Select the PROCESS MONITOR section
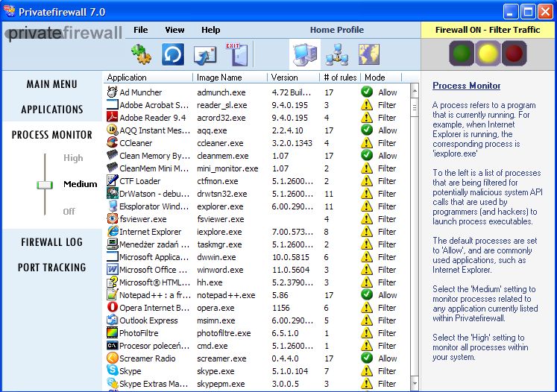 pyautogui.click(x=52, y=135)
